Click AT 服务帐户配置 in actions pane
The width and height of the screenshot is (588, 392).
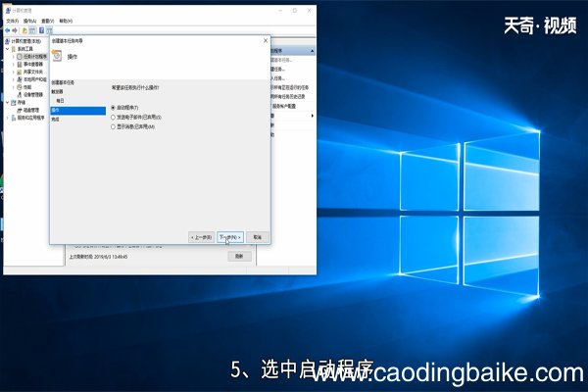(x=283, y=106)
